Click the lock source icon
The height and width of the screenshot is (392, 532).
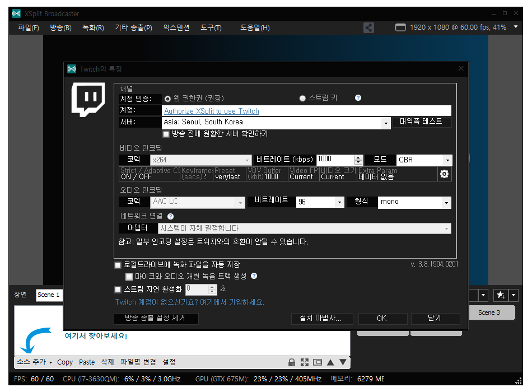coord(291,362)
